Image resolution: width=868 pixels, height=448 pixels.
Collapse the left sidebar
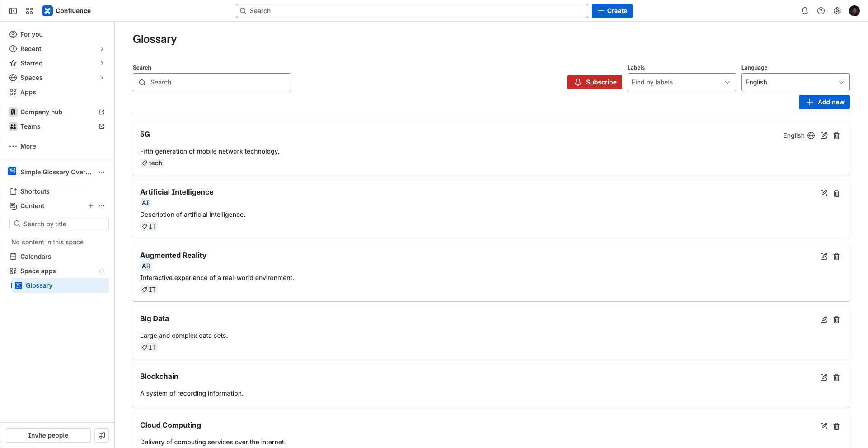click(x=13, y=10)
